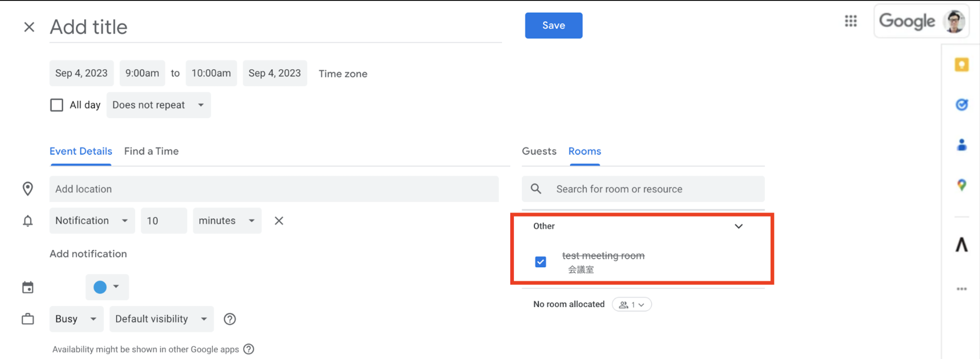Uncheck the test meeting room
The height and width of the screenshot is (359, 980).
point(541,262)
